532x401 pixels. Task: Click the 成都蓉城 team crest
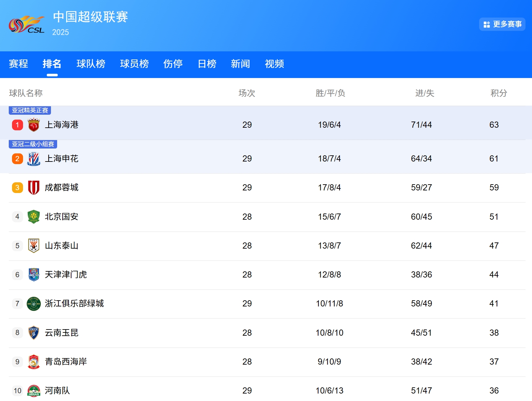point(34,188)
